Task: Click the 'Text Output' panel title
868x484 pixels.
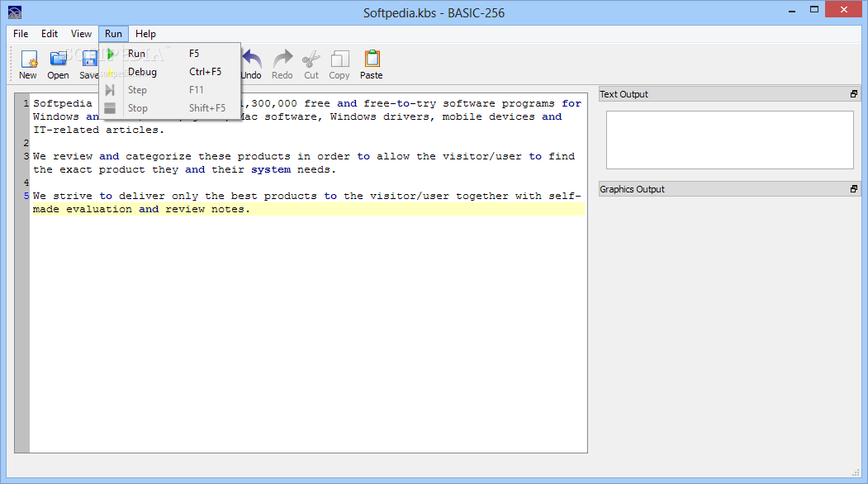Action: tap(624, 94)
